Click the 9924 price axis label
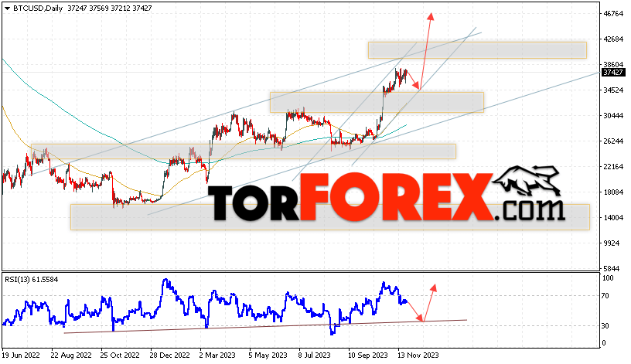This screenshot has width=631, height=364. pyautogui.click(x=611, y=243)
